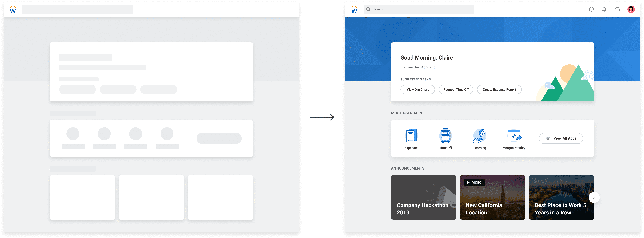Click the search magnifier icon
644x238 pixels.
tap(368, 9)
